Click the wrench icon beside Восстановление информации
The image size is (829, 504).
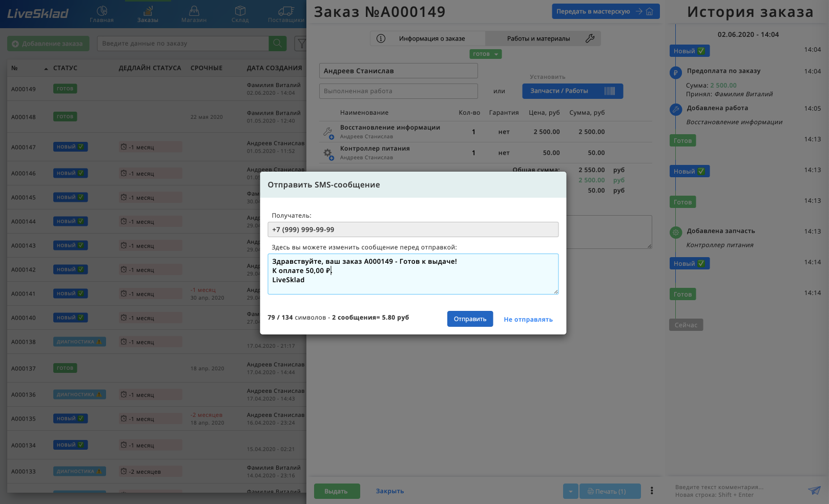[x=328, y=132]
